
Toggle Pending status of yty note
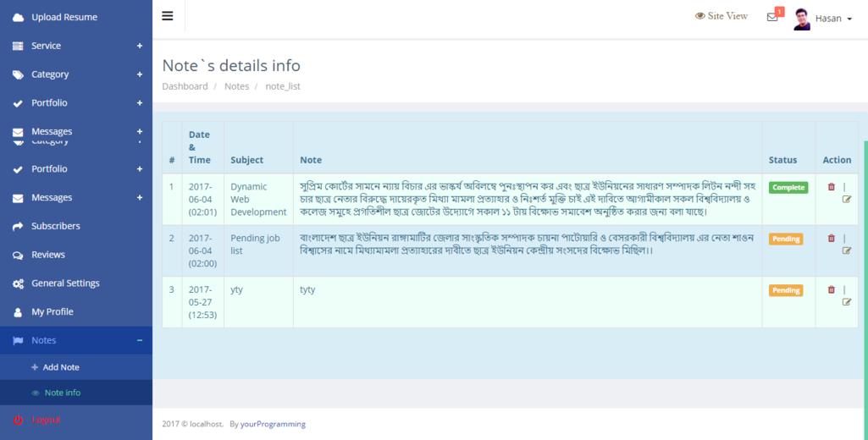[785, 290]
